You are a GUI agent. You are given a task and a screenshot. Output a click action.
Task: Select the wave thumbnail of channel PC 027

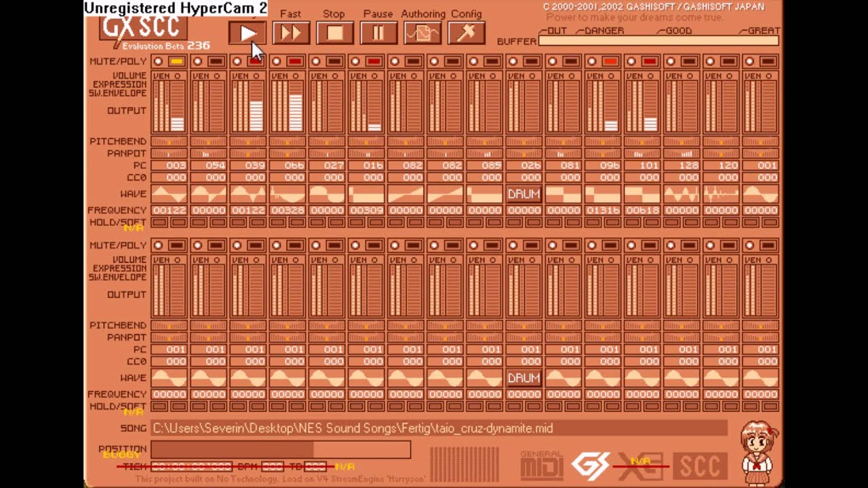pyautogui.click(x=326, y=194)
